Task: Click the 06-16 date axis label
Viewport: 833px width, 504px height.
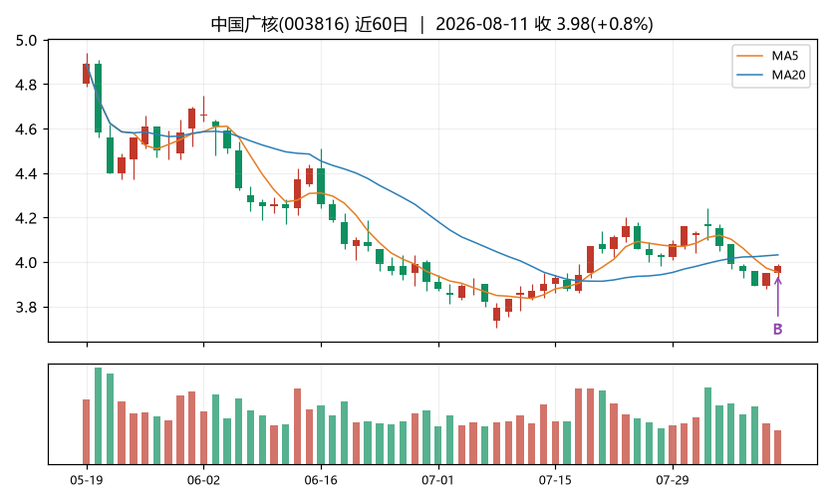Action: point(321,481)
